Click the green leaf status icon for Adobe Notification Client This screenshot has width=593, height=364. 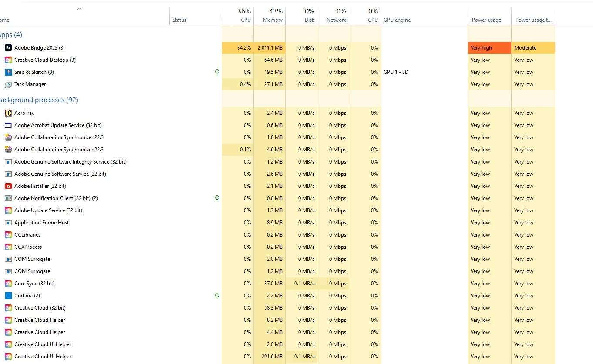pos(217,198)
